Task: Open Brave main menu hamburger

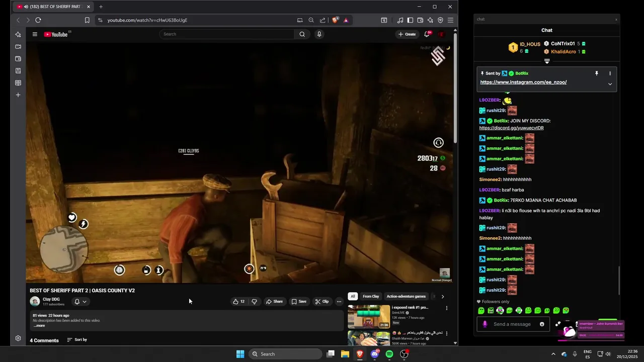Action: click(450, 20)
